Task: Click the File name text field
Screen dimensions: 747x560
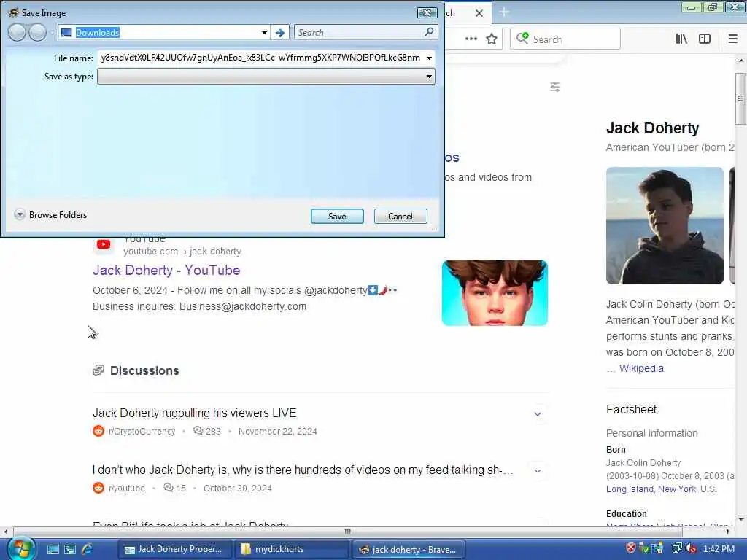Action: tap(260, 58)
